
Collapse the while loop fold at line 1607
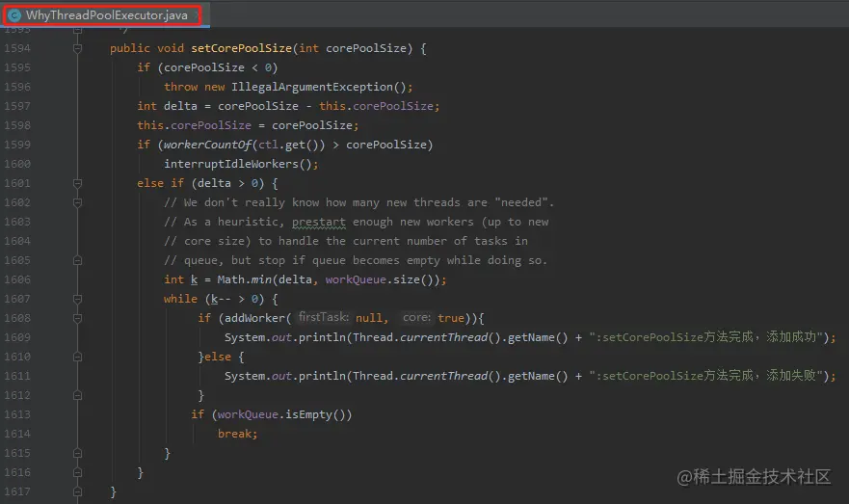77,299
